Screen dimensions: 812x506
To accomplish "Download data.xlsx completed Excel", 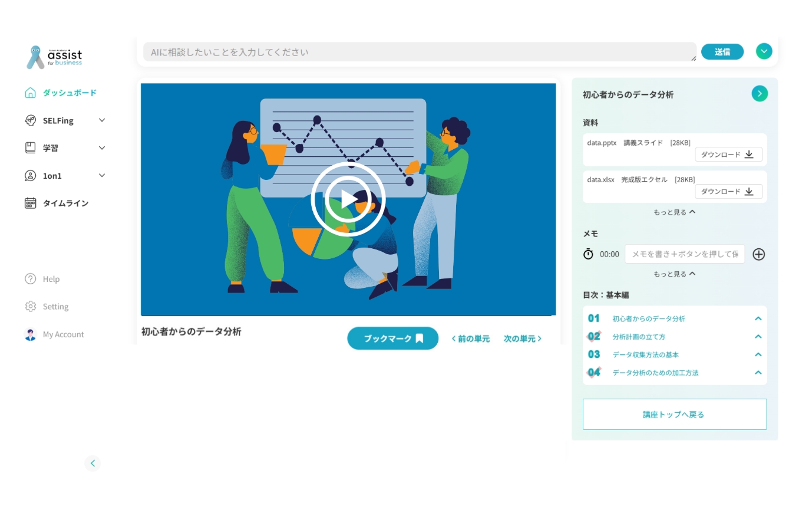I will [728, 192].
